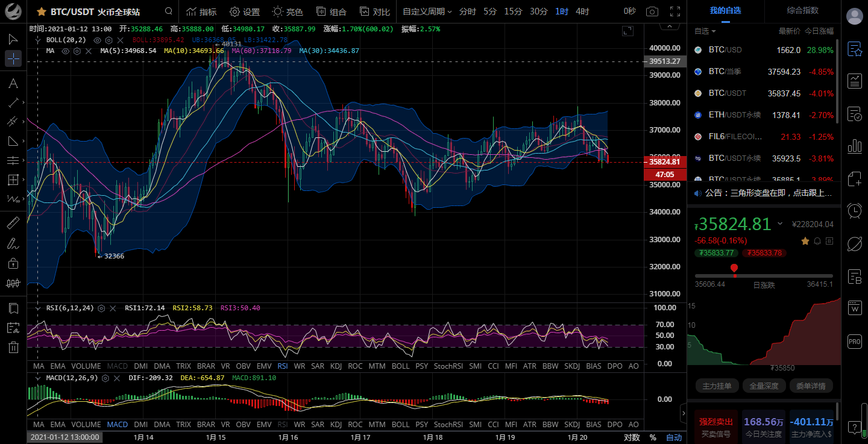
Task: Switch to the 1时 timeframe
Action: click(x=561, y=11)
